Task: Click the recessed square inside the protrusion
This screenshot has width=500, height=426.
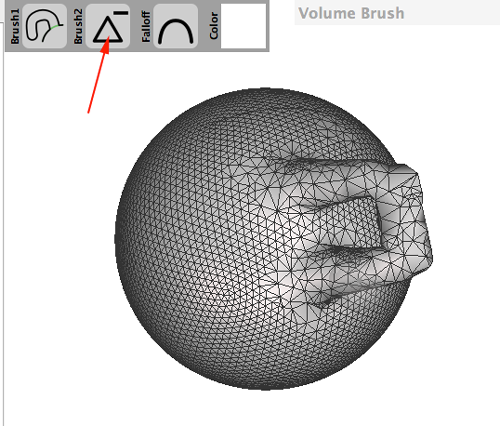Action: 357,222
